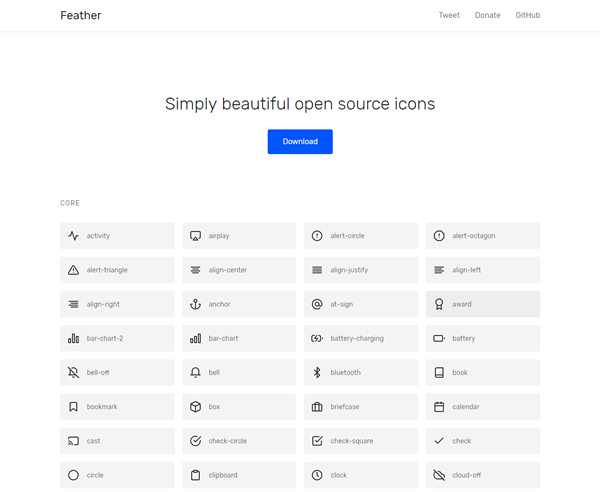The width and height of the screenshot is (600, 492).
Task: Click the calendar icon
Action: 439,407
